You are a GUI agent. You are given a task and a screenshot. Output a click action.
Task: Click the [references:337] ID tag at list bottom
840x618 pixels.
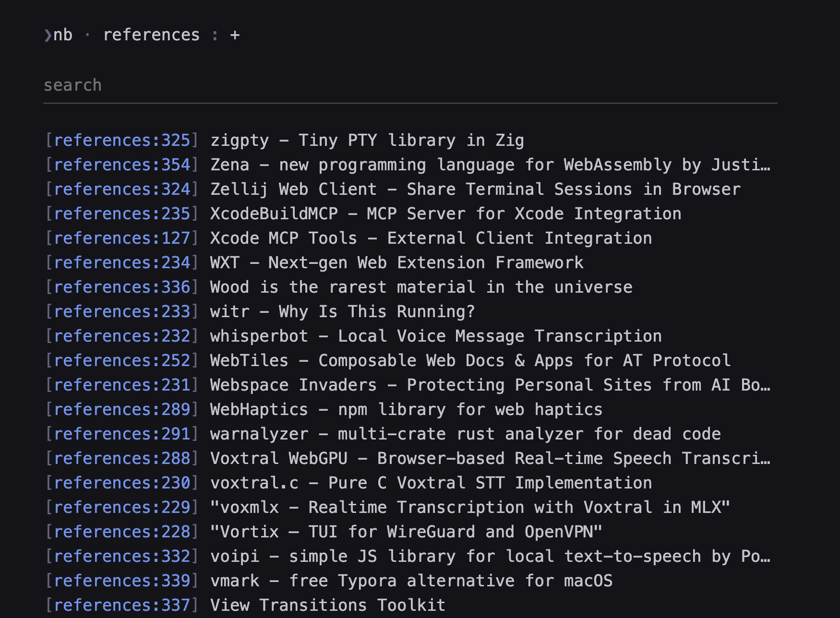(121, 605)
